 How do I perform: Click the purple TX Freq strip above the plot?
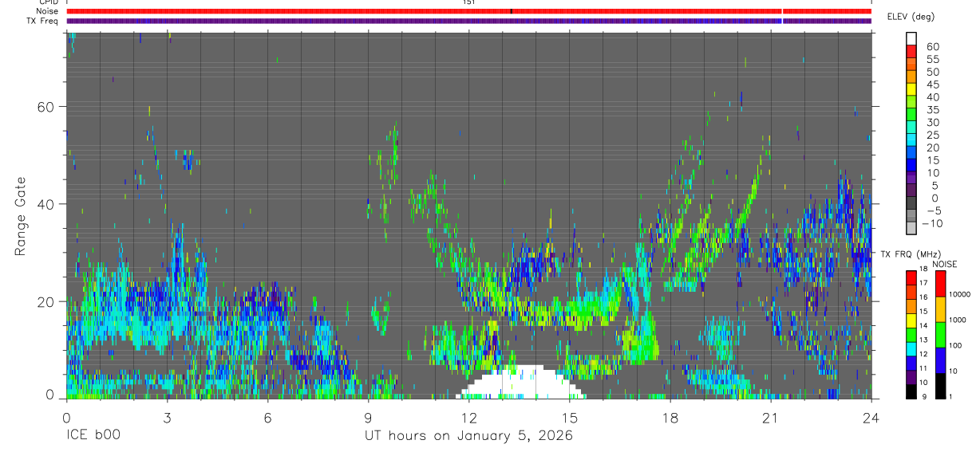[468, 21]
